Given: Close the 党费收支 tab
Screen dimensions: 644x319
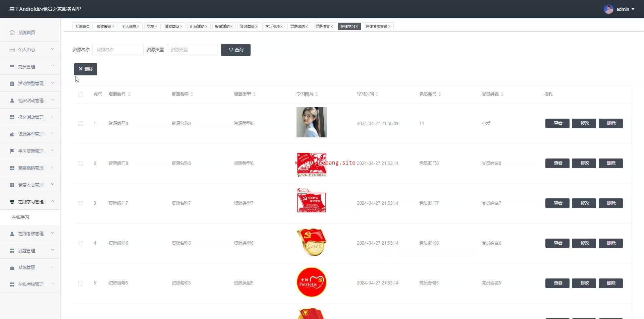Looking at the screenshot, I should coord(332,26).
